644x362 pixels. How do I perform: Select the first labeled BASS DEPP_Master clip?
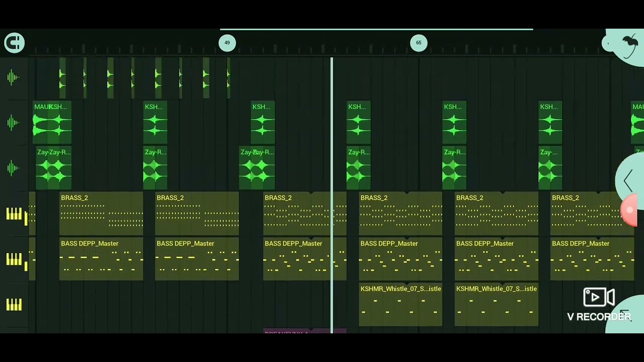pyautogui.click(x=101, y=259)
